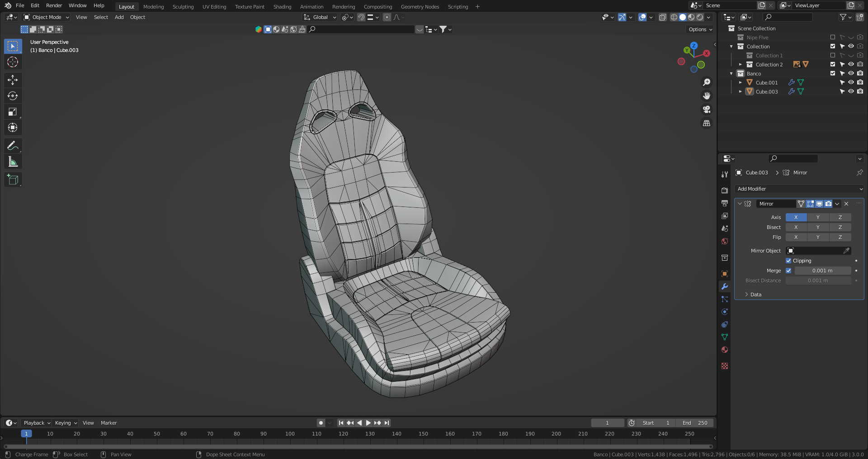Remove the Mirror modifier

click(846, 204)
